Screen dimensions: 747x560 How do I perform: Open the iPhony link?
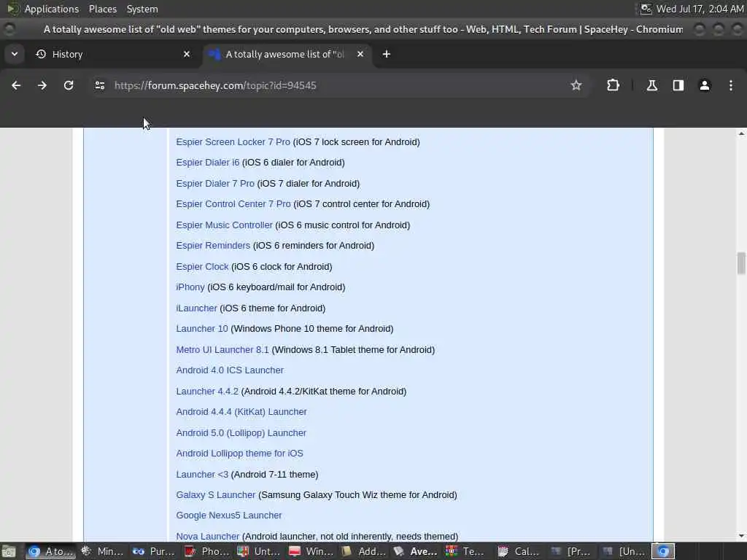coord(190,287)
